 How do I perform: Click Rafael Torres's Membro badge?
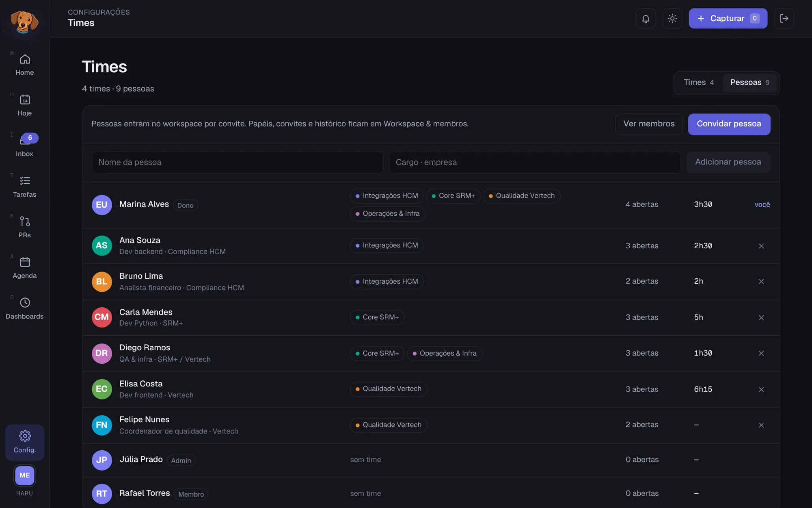(x=191, y=494)
